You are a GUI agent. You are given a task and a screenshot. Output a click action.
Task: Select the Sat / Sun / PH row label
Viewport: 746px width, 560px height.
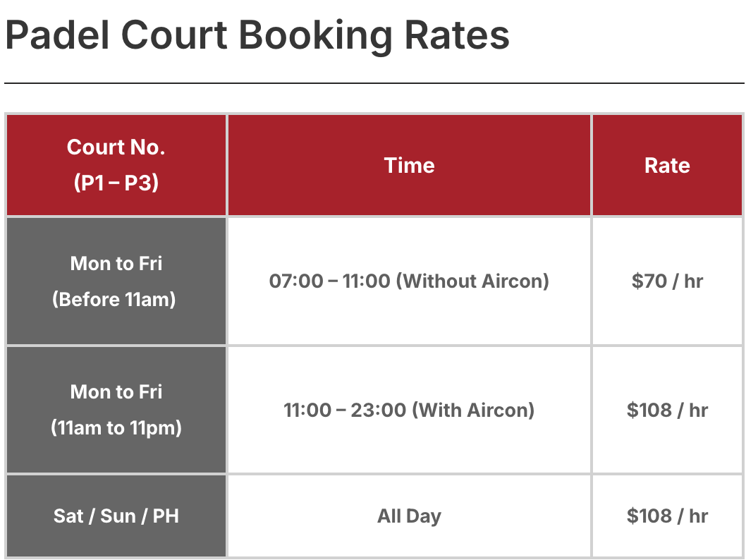tap(116, 516)
